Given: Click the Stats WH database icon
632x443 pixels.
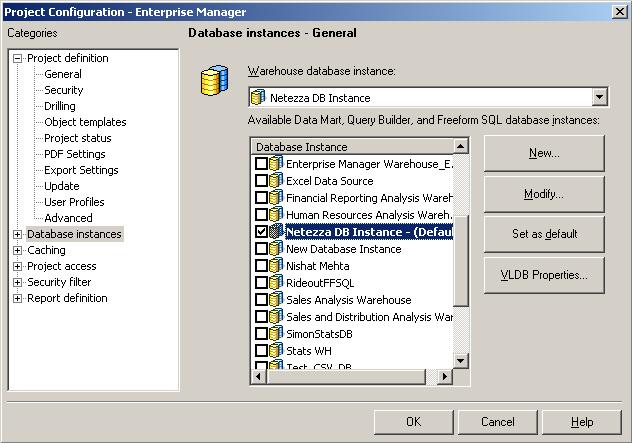Looking at the screenshot, I should 276,351.
